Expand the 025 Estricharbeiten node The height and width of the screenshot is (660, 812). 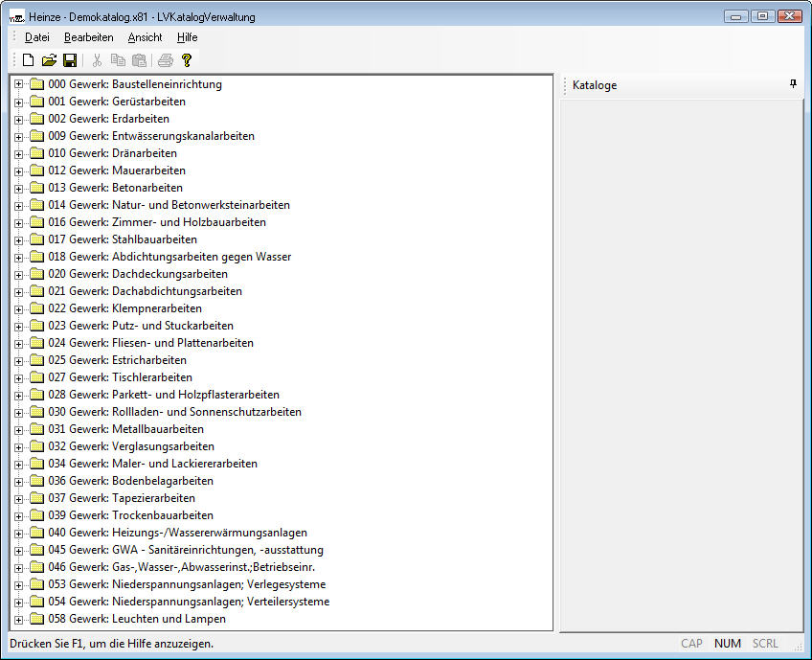18,361
